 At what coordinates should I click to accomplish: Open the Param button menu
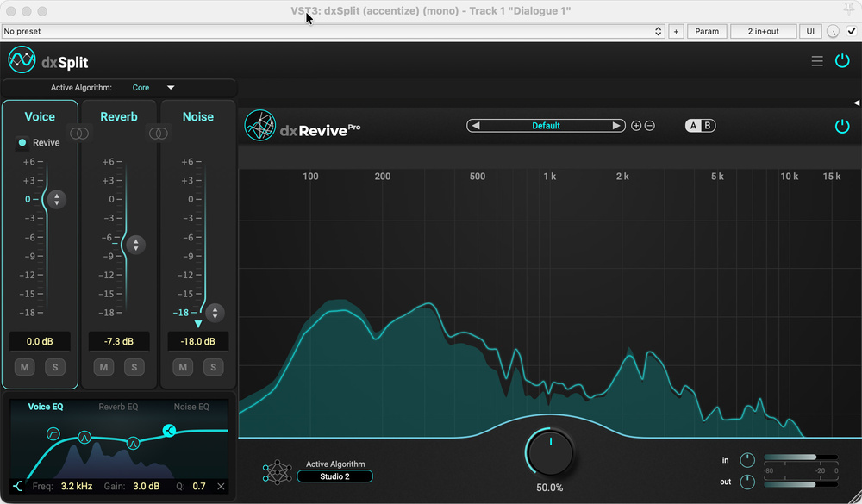click(707, 31)
